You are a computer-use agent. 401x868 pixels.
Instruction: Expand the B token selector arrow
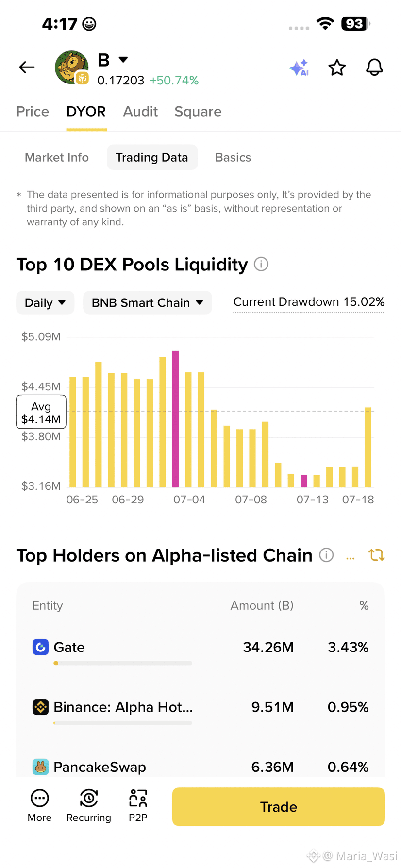coord(123,60)
